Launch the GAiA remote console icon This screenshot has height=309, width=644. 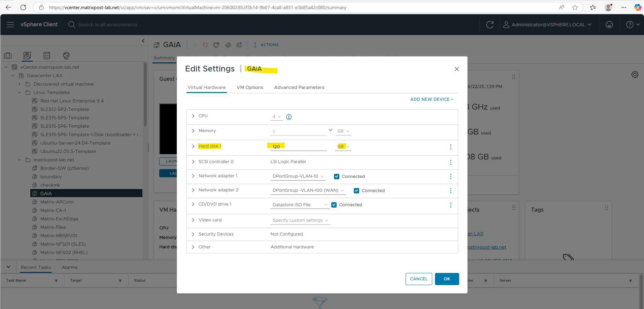216,45
